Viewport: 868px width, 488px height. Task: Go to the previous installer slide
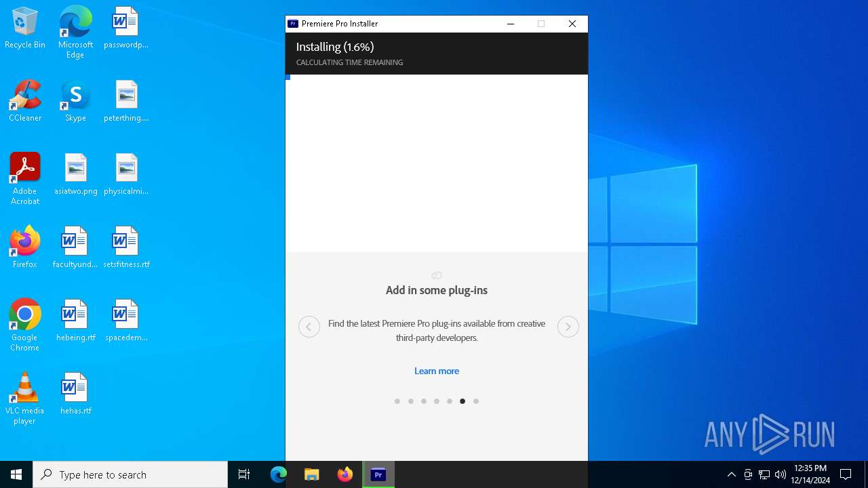(x=309, y=327)
